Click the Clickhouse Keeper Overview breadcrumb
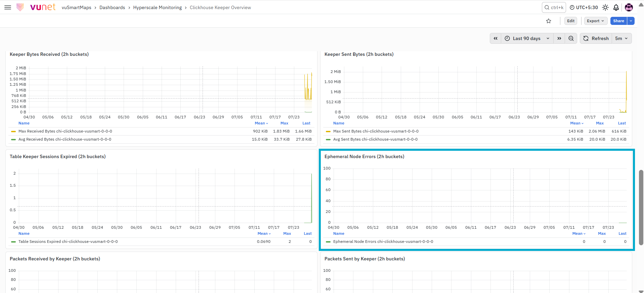This screenshot has height=293, width=644. (220, 7)
